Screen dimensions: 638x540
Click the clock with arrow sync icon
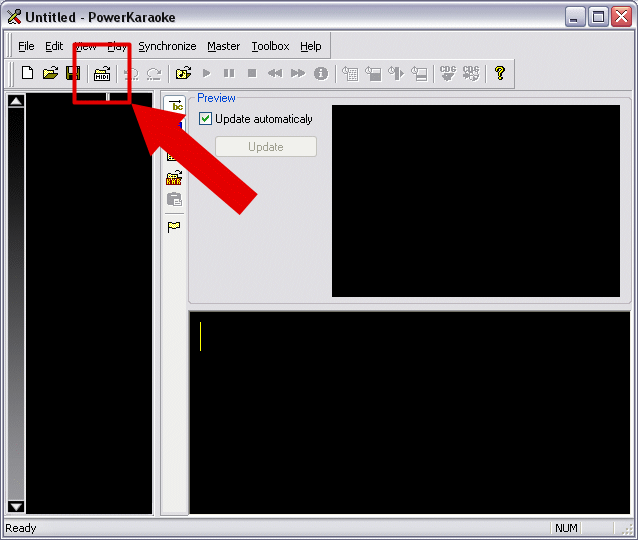[396, 74]
